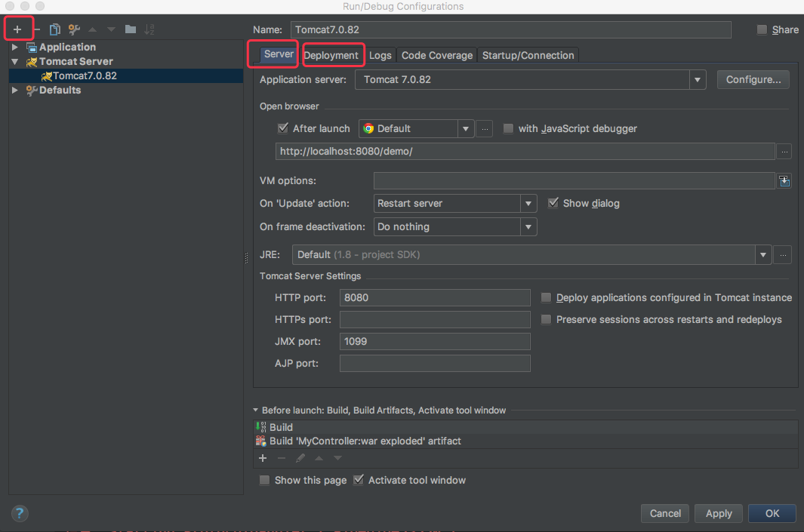
Task: Open help with question mark icon
Action: click(x=20, y=513)
